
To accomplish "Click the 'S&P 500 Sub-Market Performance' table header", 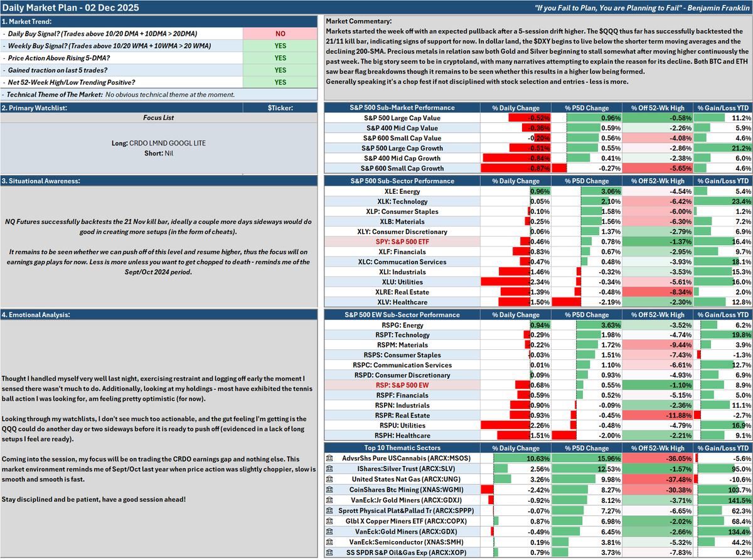I will coord(402,108).
